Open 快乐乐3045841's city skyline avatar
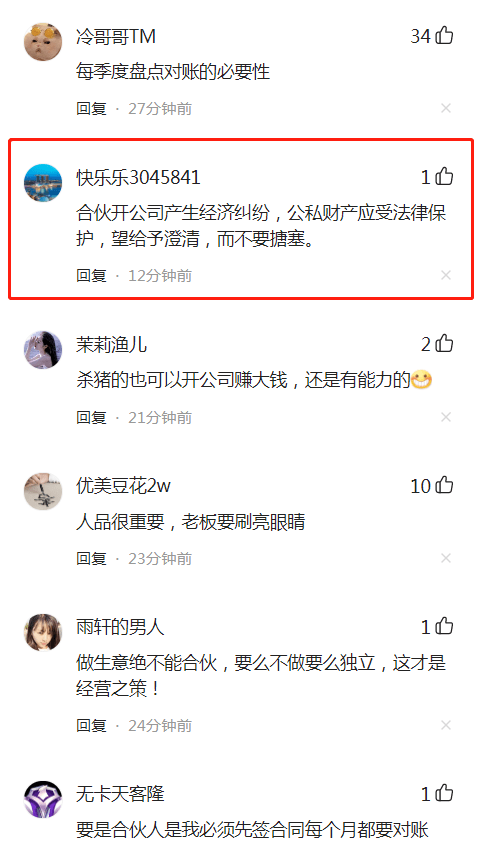482x853 pixels. (43, 183)
